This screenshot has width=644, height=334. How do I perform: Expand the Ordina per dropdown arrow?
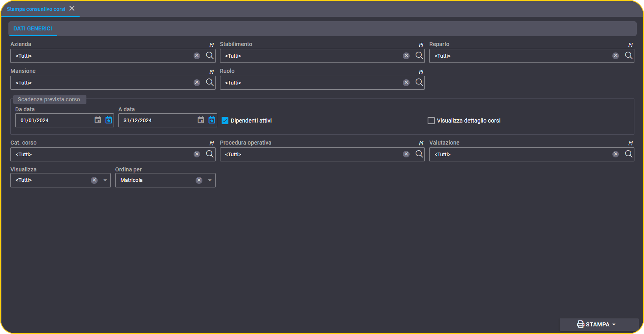210,180
